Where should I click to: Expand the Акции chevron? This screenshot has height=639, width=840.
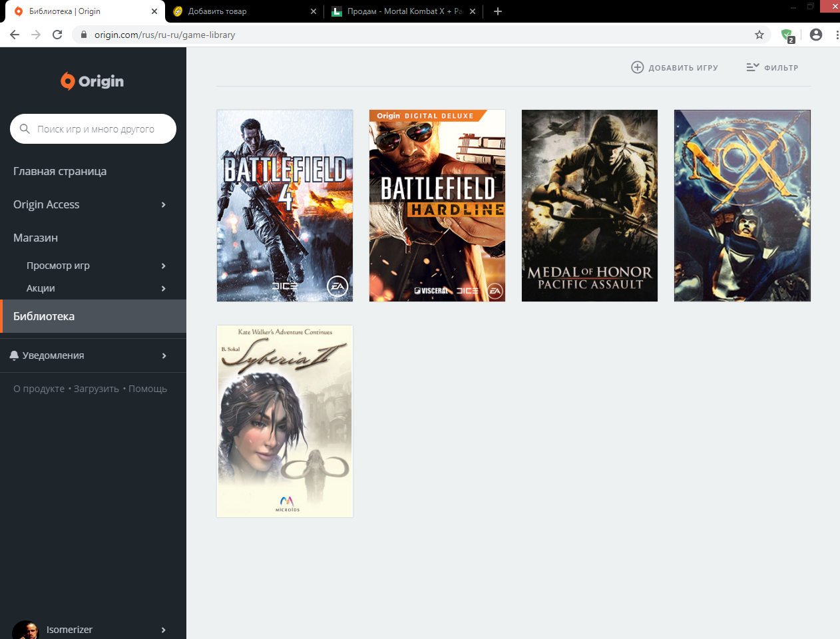(x=164, y=288)
